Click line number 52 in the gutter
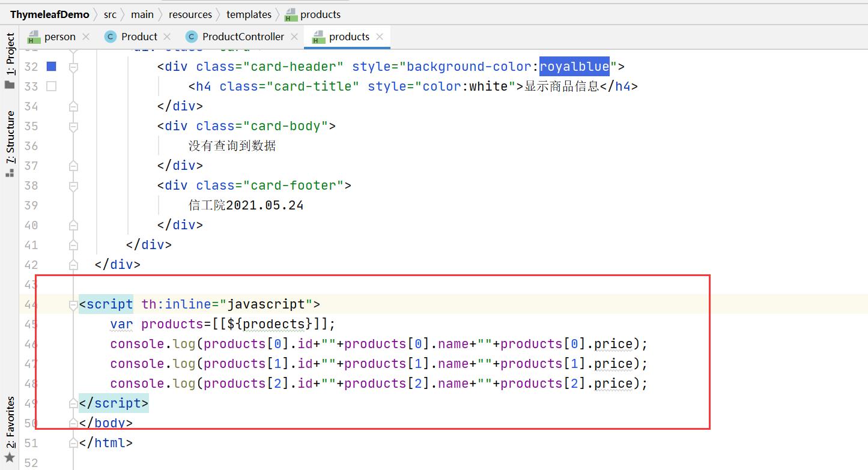 tap(31, 463)
